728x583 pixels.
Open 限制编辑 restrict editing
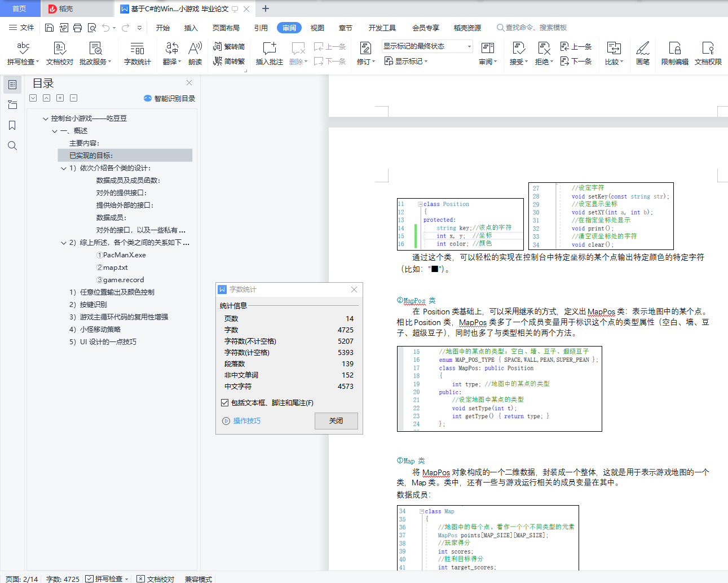[675, 54]
